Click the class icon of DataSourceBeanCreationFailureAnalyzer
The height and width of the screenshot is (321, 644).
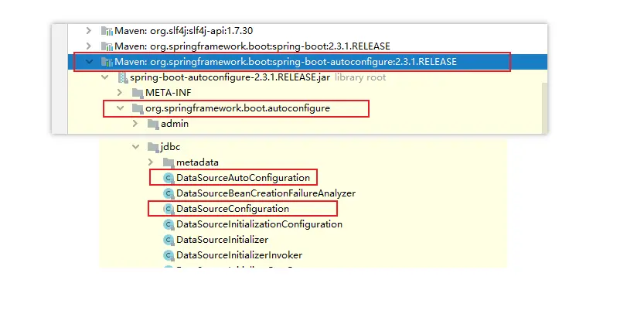pos(169,193)
